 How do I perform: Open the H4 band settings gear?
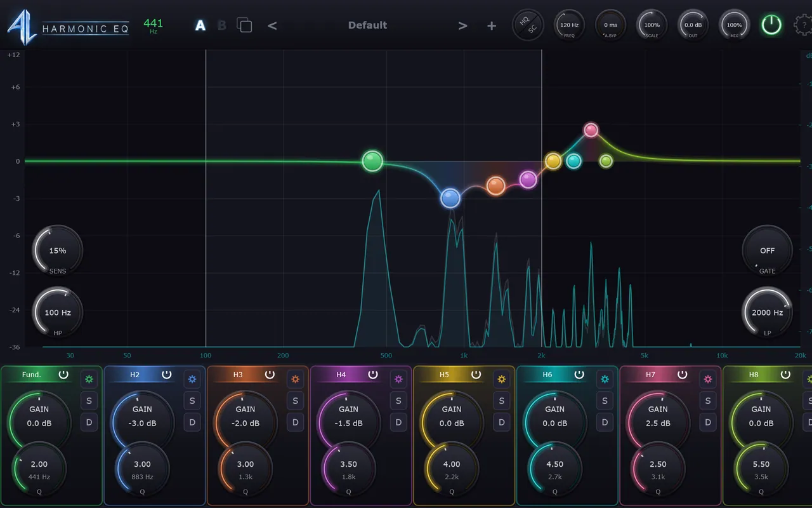398,380
